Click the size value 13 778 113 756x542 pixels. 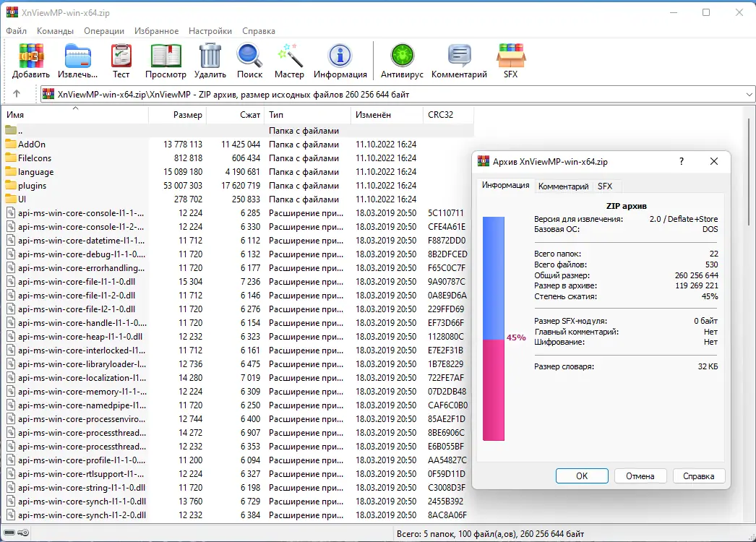tap(183, 145)
